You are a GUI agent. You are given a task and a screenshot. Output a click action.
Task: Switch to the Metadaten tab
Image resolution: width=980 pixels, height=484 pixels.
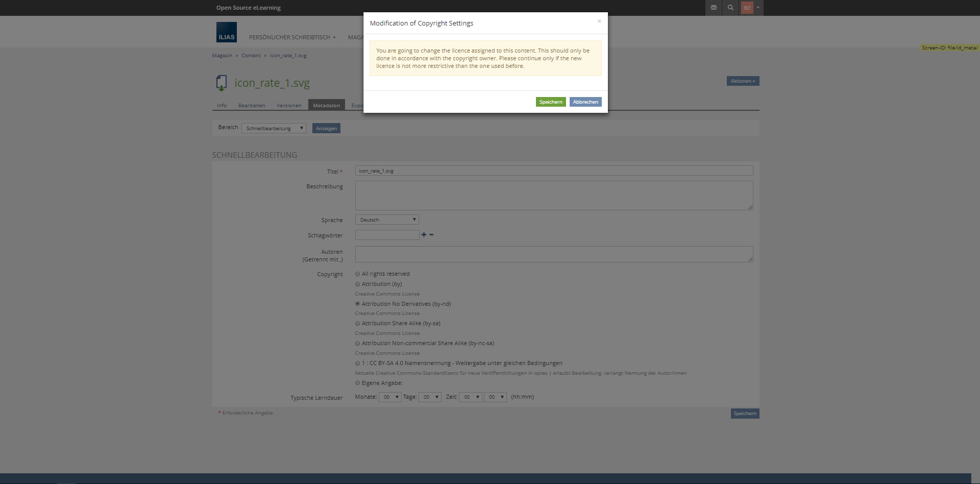326,105
